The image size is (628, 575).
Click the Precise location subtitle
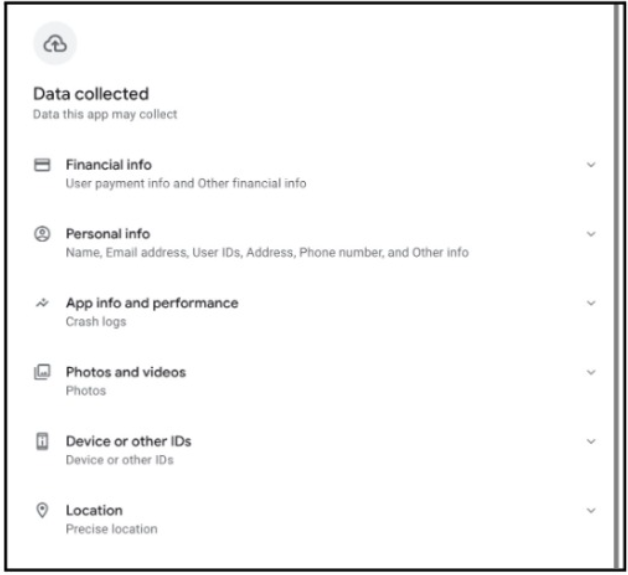(111, 529)
